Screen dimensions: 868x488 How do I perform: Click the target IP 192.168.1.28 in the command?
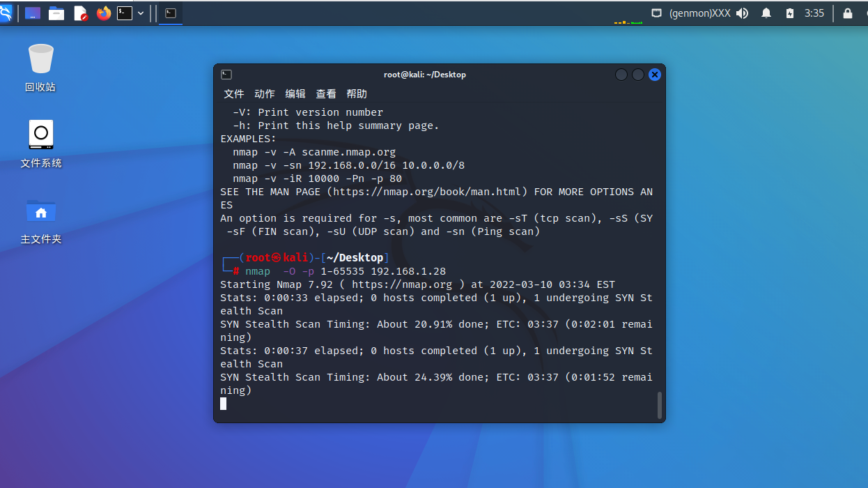tap(408, 271)
